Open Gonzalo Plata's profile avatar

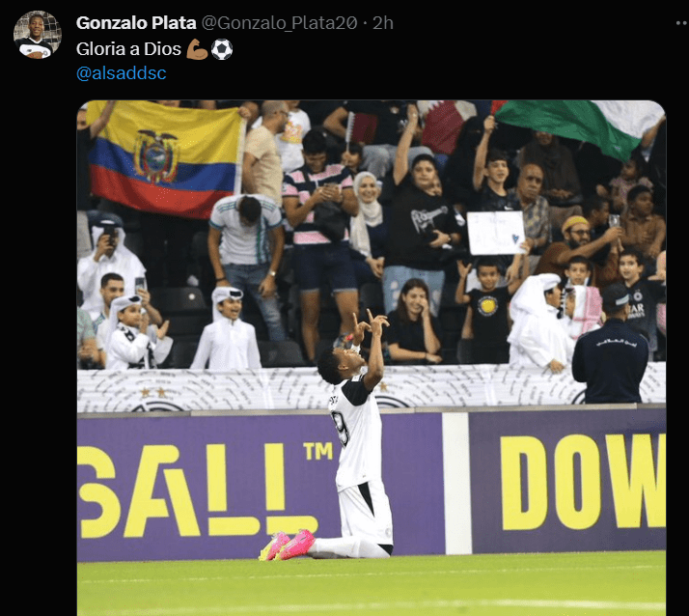coord(38,35)
